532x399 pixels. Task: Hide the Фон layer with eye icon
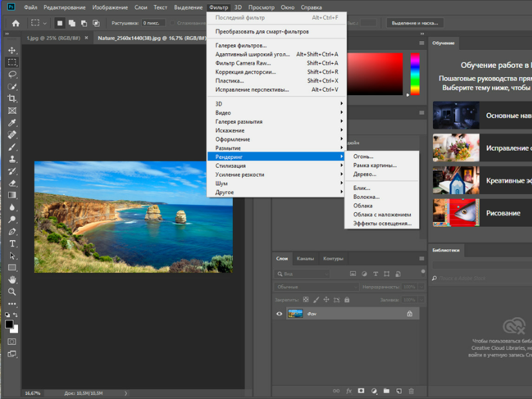pyautogui.click(x=279, y=314)
